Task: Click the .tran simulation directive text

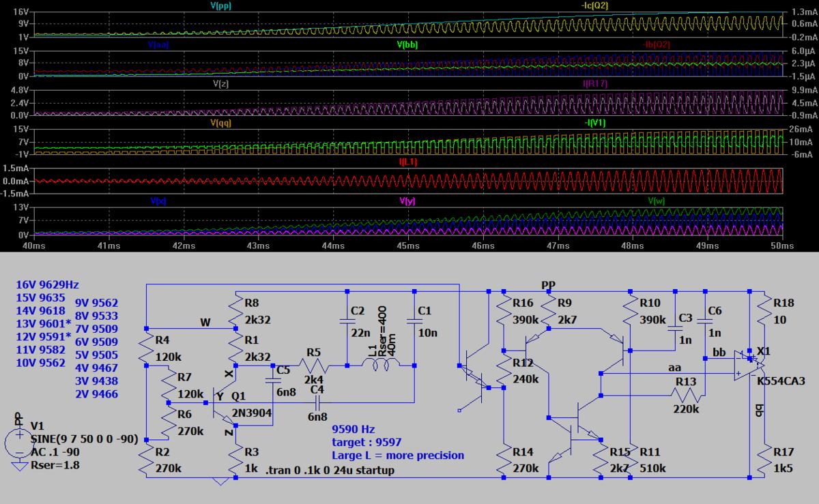Action: pyautogui.click(x=329, y=471)
